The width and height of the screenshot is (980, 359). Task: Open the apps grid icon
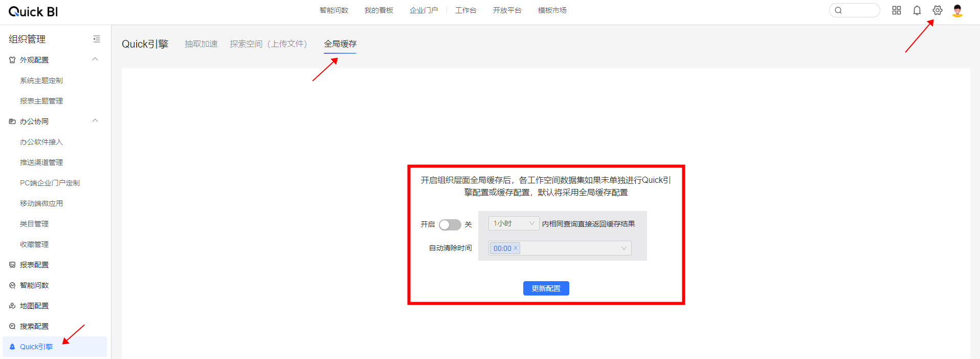(x=896, y=10)
